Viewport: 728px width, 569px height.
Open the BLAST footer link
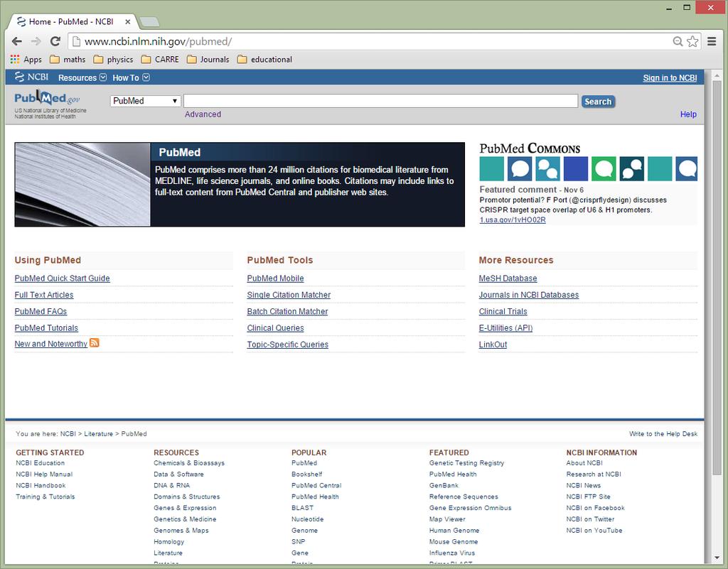pyautogui.click(x=302, y=508)
